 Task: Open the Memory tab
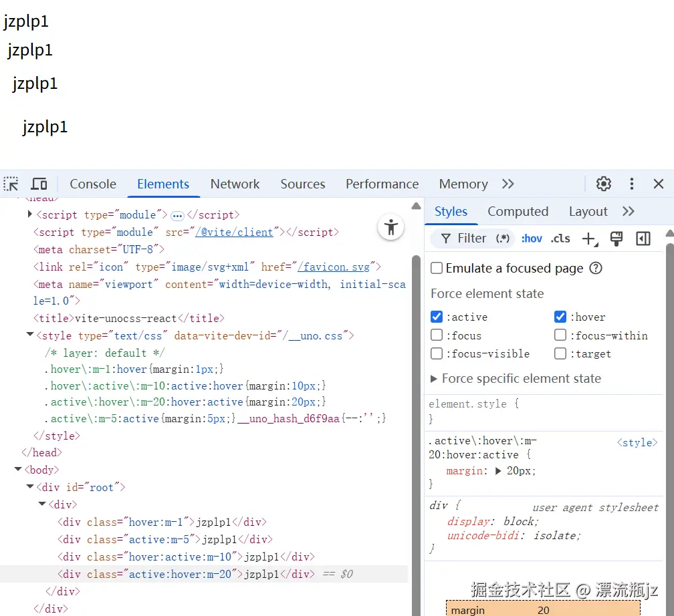463,184
